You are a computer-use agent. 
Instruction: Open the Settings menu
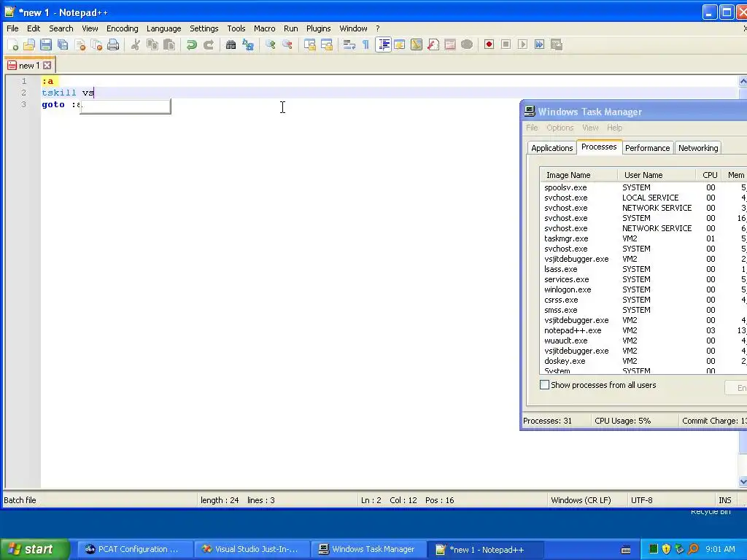pyautogui.click(x=204, y=28)
